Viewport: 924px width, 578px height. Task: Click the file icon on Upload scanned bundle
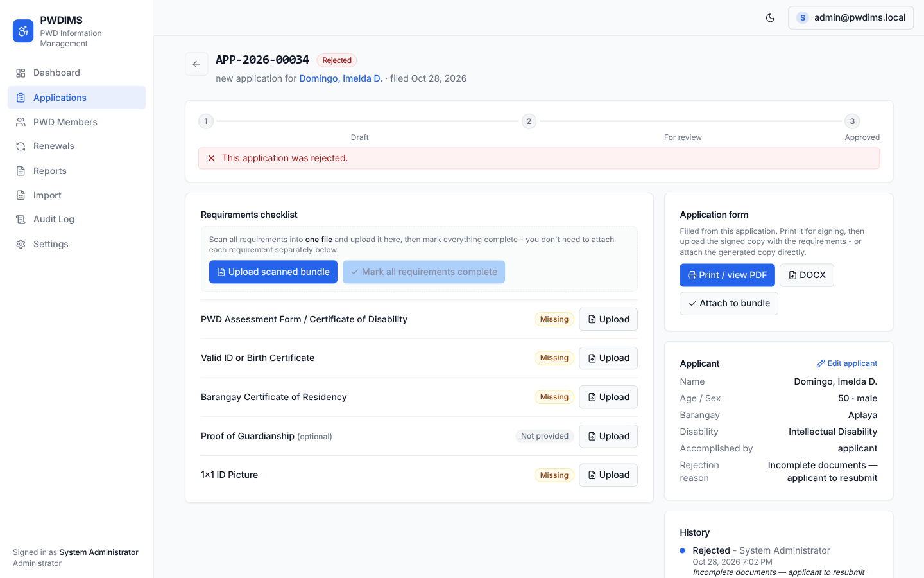(221, 272)
